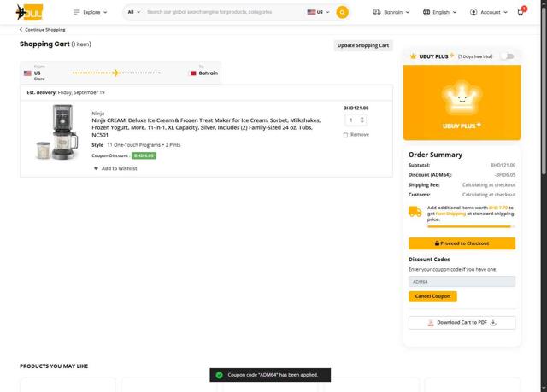Click the ADM64 coupon code field
This screenshot has height=392, width=547.
462,282
